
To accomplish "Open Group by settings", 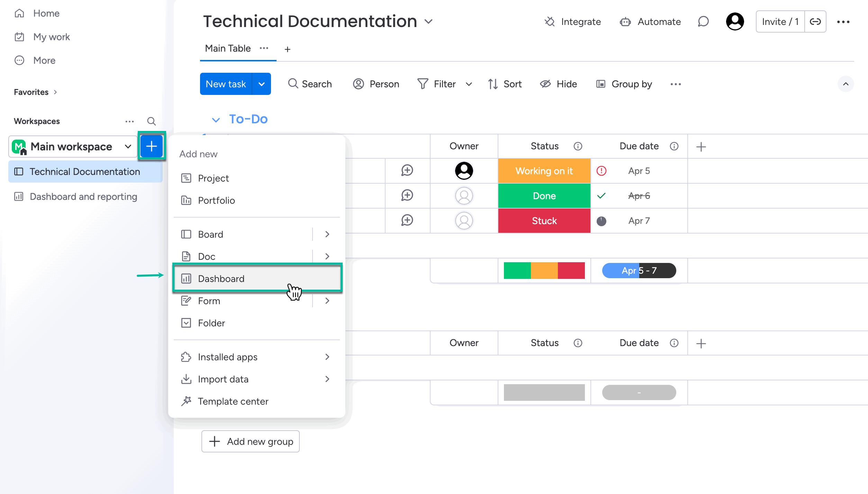I will point(624,84).
